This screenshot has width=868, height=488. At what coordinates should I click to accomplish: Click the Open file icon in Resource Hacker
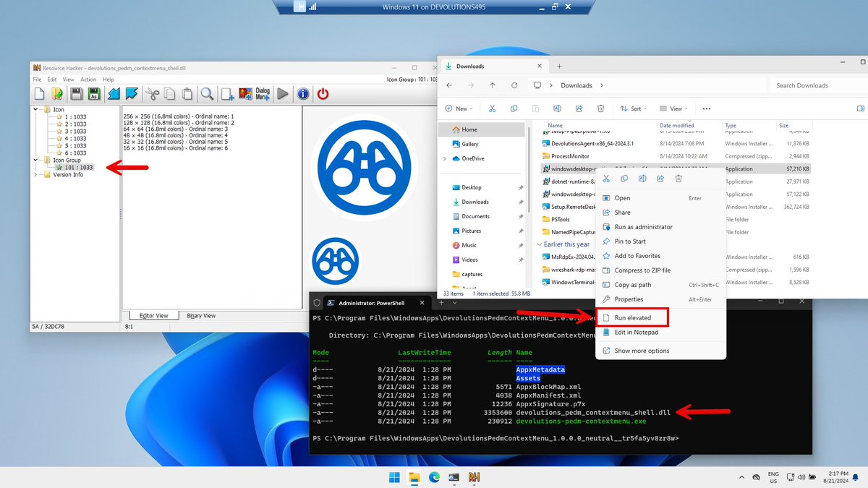point(56,94)
